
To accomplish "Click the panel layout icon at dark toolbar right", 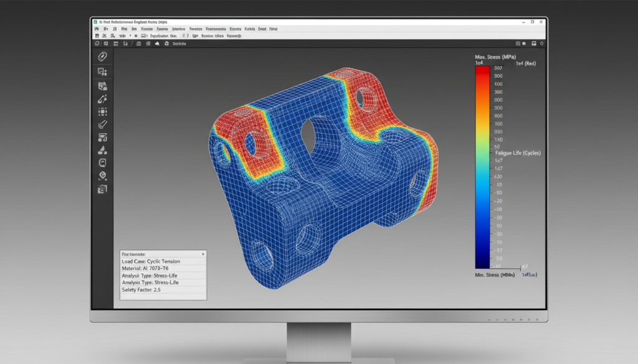I will 534,44.
